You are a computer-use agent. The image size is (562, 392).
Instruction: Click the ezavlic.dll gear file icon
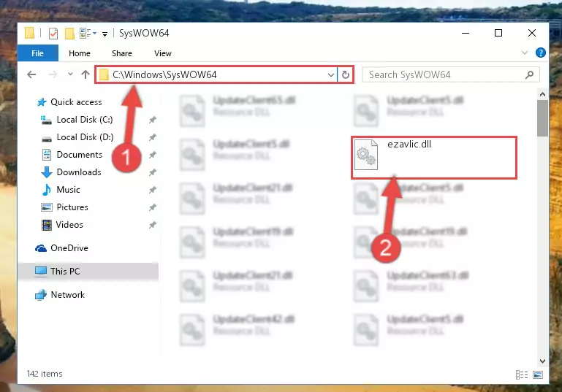[x=366, y=155]
